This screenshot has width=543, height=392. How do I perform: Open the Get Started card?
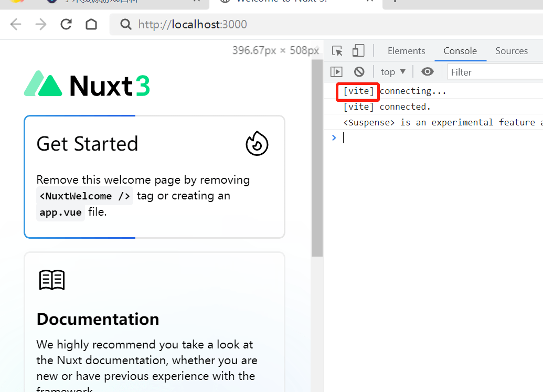pos(154,177)
